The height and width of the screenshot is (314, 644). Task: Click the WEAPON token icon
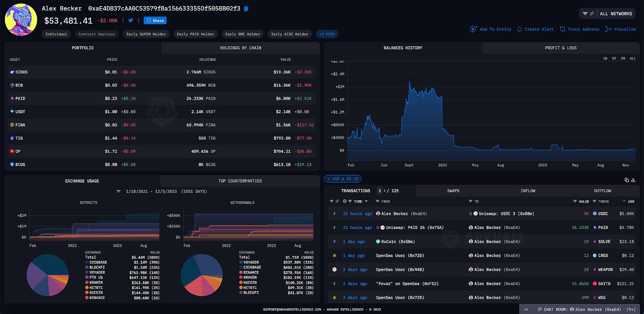coord(595,270)
